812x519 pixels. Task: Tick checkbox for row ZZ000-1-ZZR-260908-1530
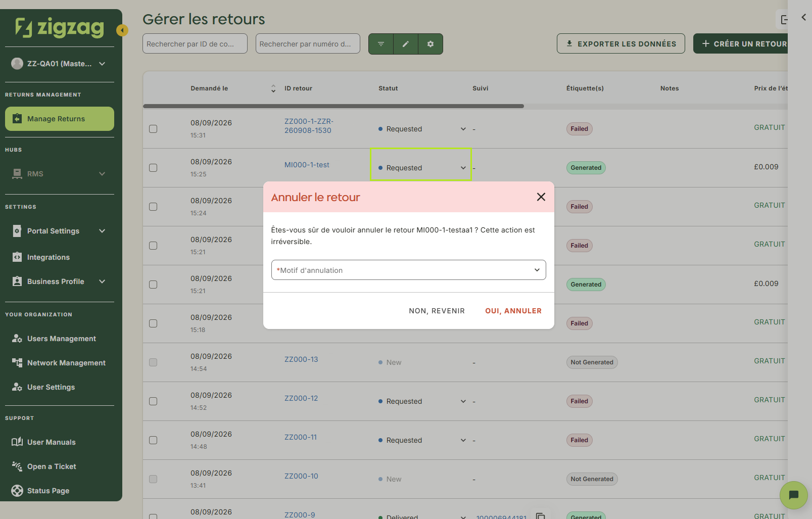(153, 129)
